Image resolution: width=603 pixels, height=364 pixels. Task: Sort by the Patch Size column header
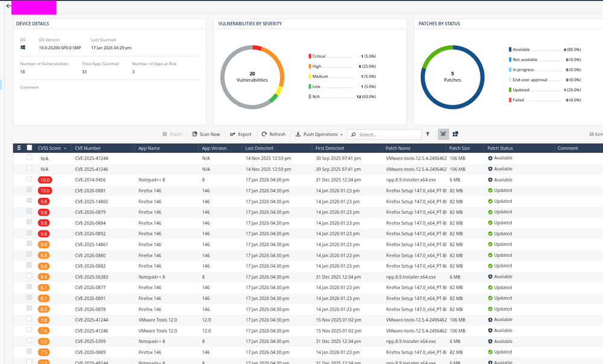459,148
